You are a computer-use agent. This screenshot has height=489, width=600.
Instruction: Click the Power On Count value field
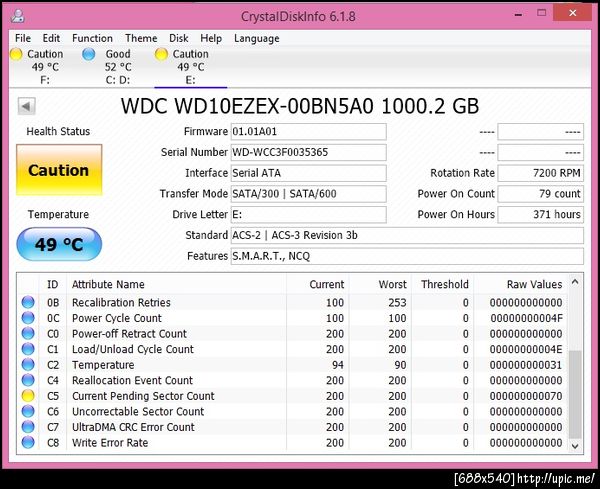click(540, 194)
